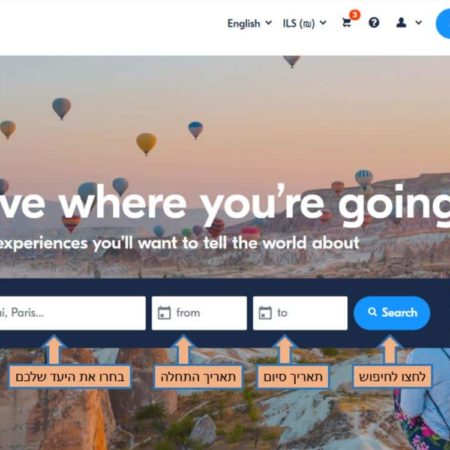Expand the English language dropdown
The height and width of the screenshot is (450, 450).
pos(249,23)
